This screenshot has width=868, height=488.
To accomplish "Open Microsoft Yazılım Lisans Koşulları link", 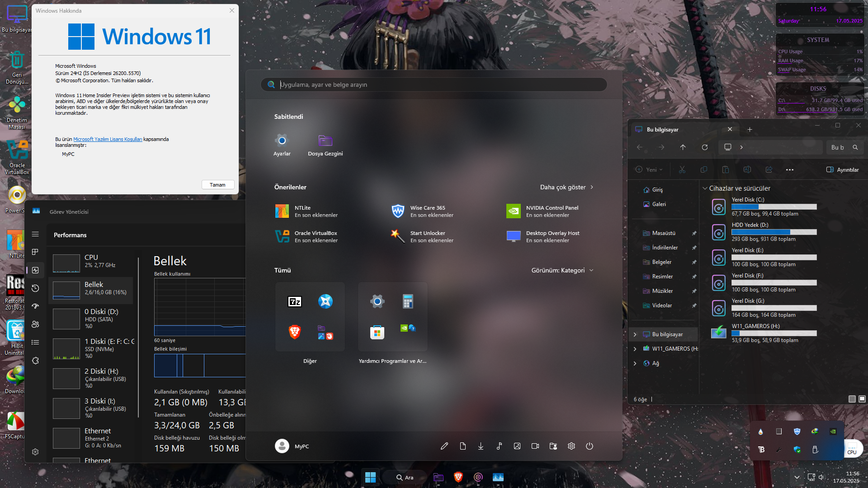I will (x=108, y=139).
